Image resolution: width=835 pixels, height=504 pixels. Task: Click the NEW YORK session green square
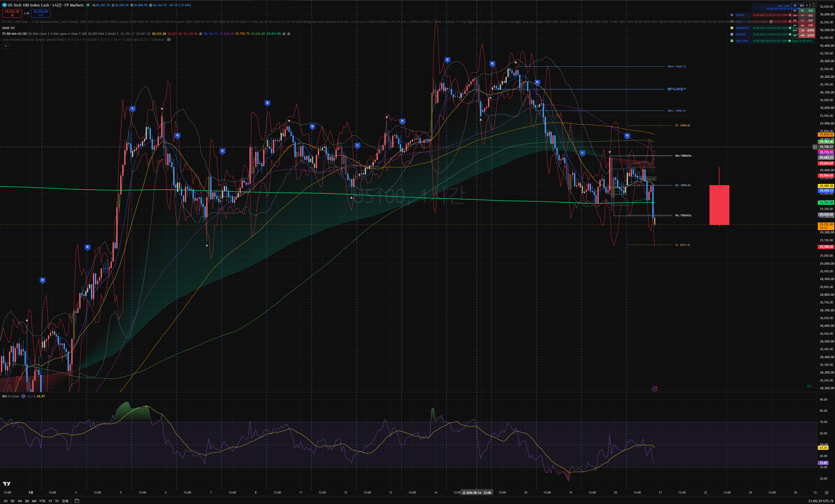click(732, 41)
